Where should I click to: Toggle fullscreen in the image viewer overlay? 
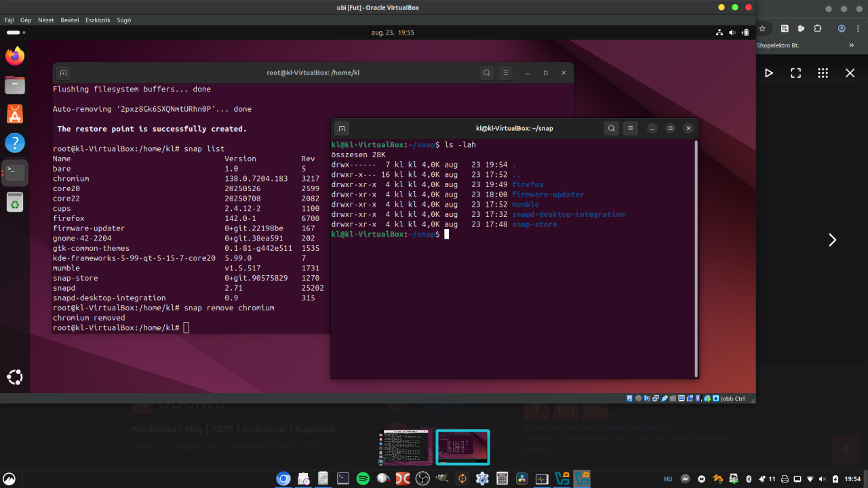[x=796, y=73]
